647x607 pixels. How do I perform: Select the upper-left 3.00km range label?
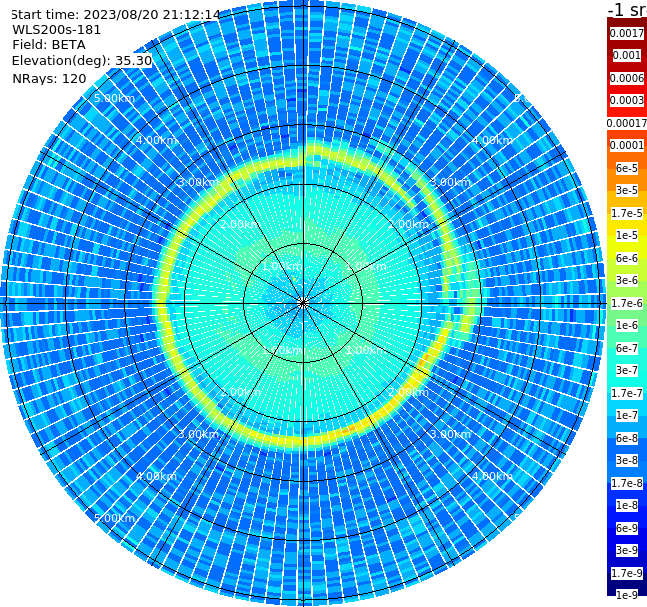(x=198, y=182)
